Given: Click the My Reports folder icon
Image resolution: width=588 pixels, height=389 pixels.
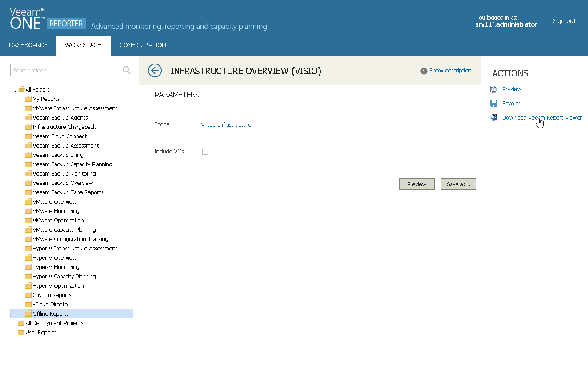Looking at the screenshot, I should pyautogui.click(x=28, y=99).
